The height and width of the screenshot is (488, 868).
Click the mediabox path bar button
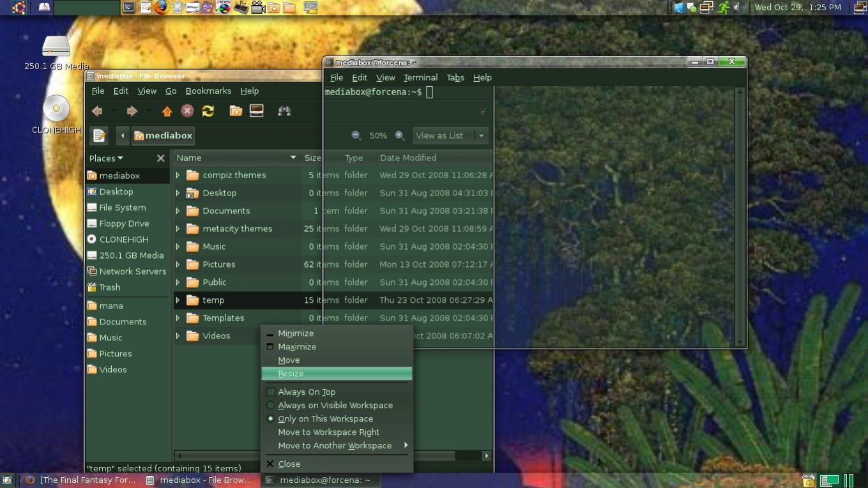163,135
